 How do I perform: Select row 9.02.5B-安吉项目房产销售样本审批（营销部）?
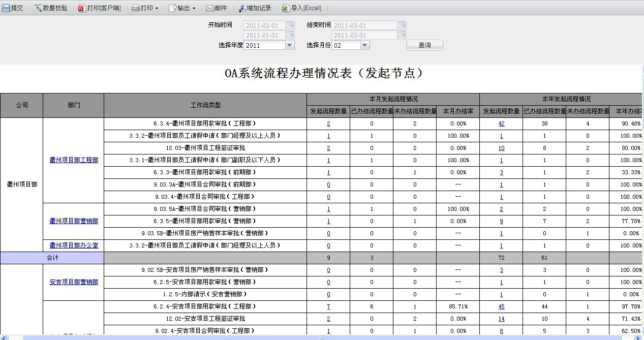(205, 270)
